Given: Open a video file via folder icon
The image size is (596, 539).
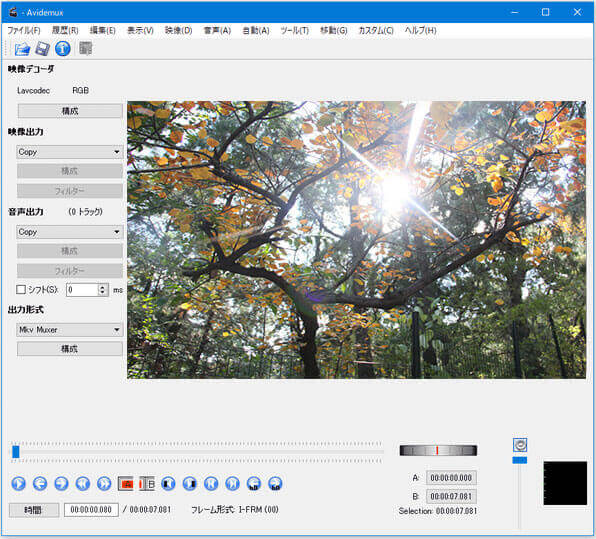Looking at the screenshot, I should 22,49.
